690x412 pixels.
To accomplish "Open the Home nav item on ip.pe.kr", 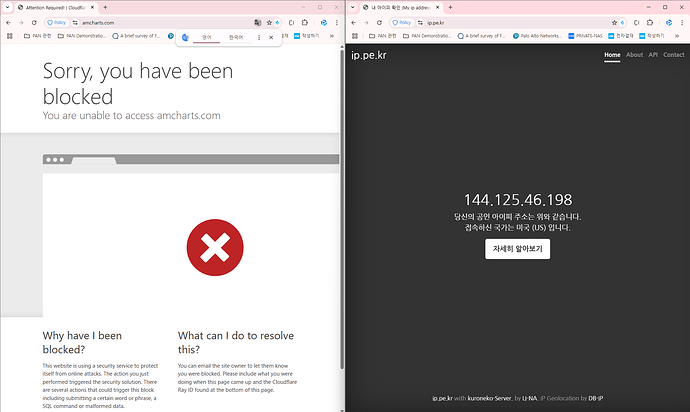I will tap(612, 55).
